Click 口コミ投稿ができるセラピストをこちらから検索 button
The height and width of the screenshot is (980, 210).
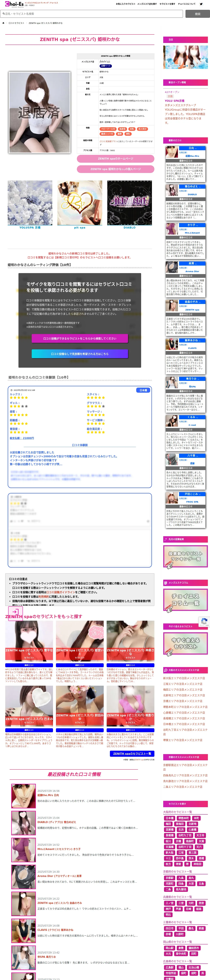point(80,338)
